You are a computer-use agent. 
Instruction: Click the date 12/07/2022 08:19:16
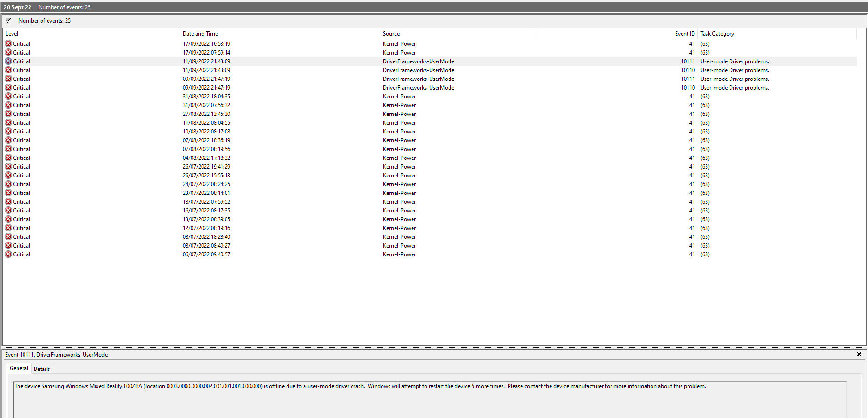[x=206, y=228]
